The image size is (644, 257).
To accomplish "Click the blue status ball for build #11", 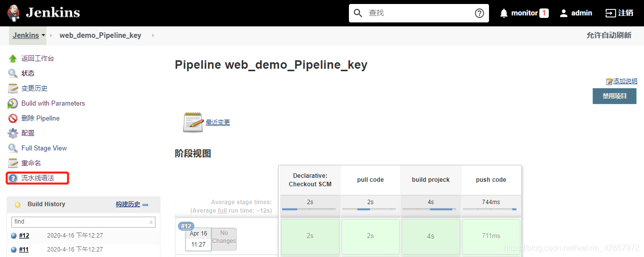I will pyautogui.click(x=14, y=250).
